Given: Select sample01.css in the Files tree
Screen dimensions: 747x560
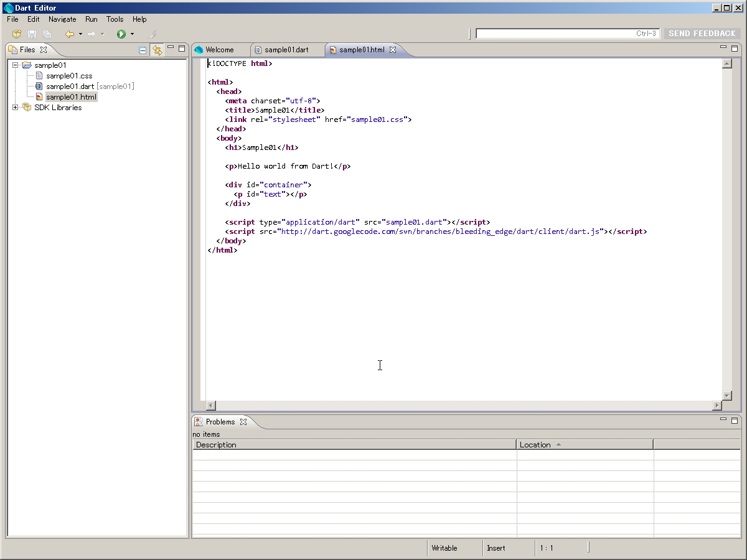Looking at the screenshot, I should (69, 76).
